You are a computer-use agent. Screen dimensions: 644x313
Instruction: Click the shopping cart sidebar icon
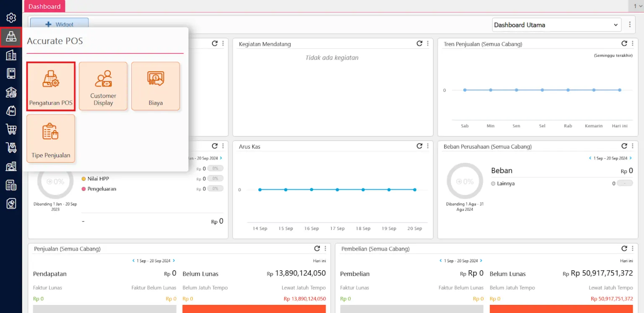coord(11,129)
